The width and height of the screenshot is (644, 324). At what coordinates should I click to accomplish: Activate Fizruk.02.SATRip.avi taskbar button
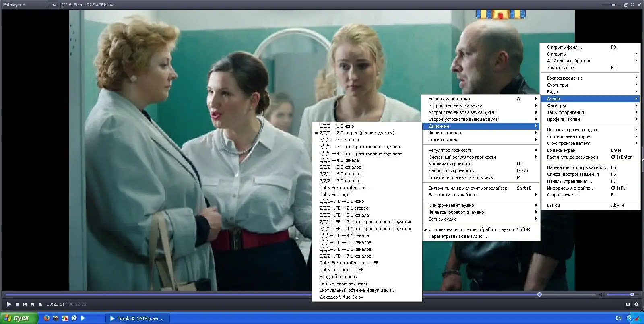tap(138, 318)
